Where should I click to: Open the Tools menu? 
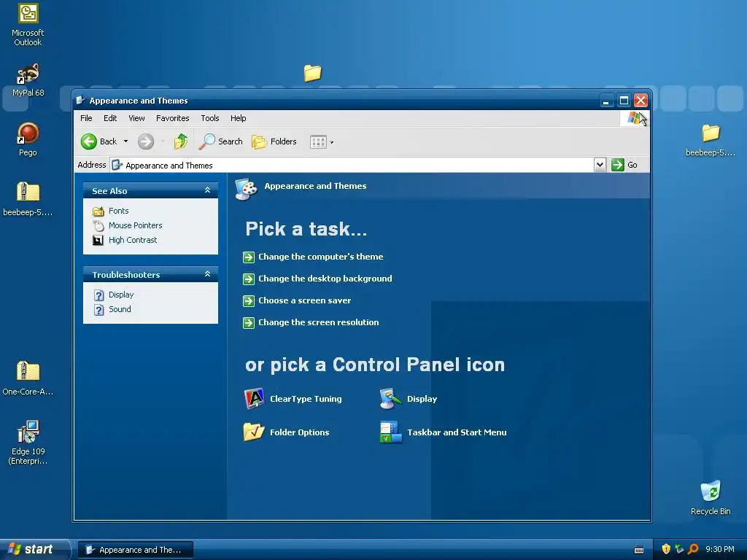[x=210, y=118]
